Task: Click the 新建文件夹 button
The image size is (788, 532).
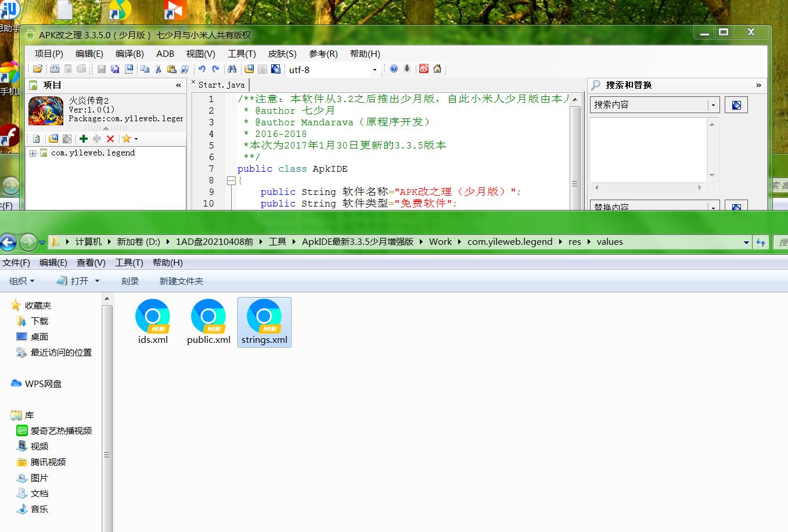Action: [181, 281]
